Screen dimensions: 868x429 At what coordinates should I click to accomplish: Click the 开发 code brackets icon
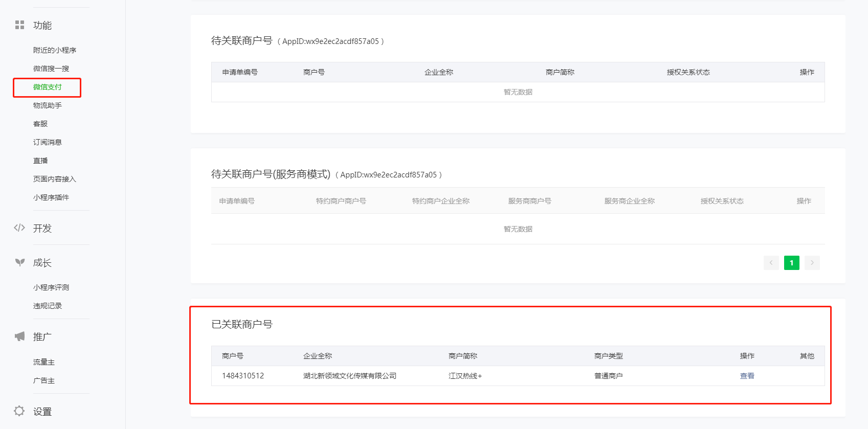(19, 228)
